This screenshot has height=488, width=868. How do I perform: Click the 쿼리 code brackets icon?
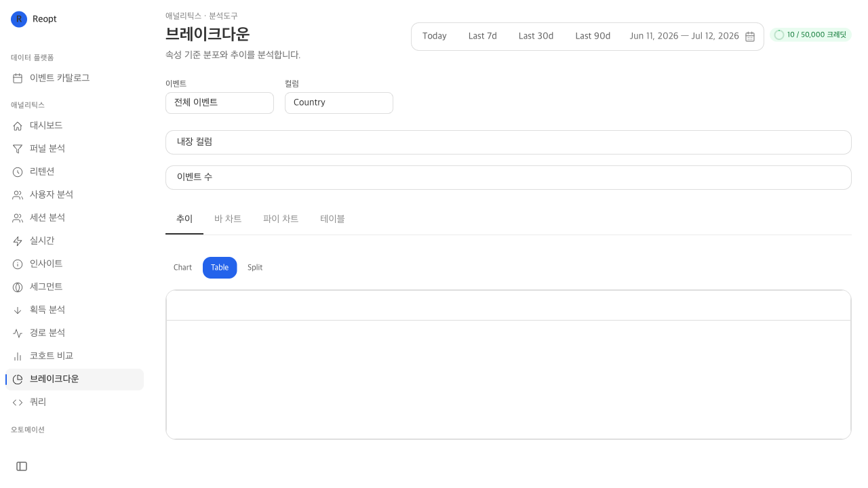click(18, 403)
